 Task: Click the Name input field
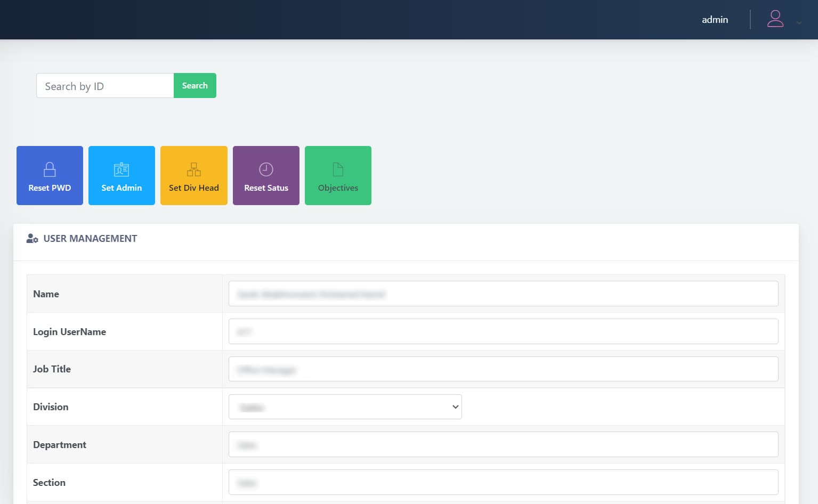[503, 294]
